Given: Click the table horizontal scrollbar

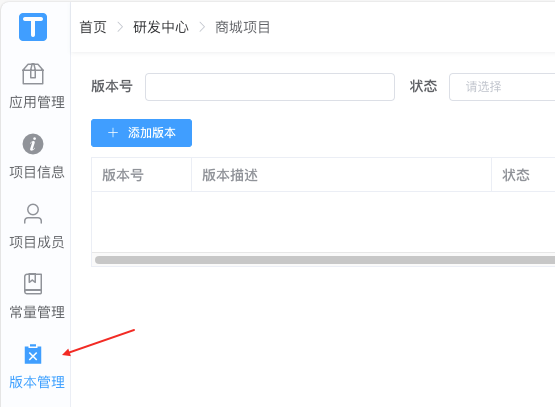Looking at the screenshot, I should (325, 260).
